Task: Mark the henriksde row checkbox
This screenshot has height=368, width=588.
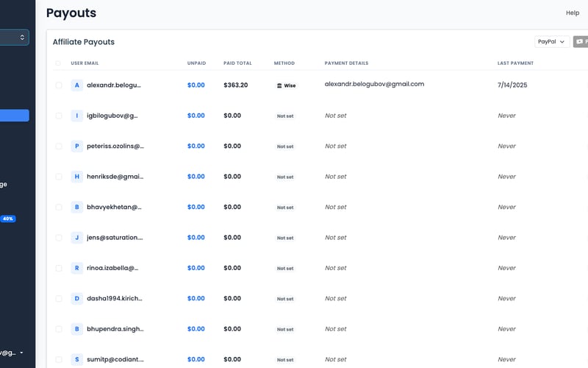Action: (x=59, y=177)
